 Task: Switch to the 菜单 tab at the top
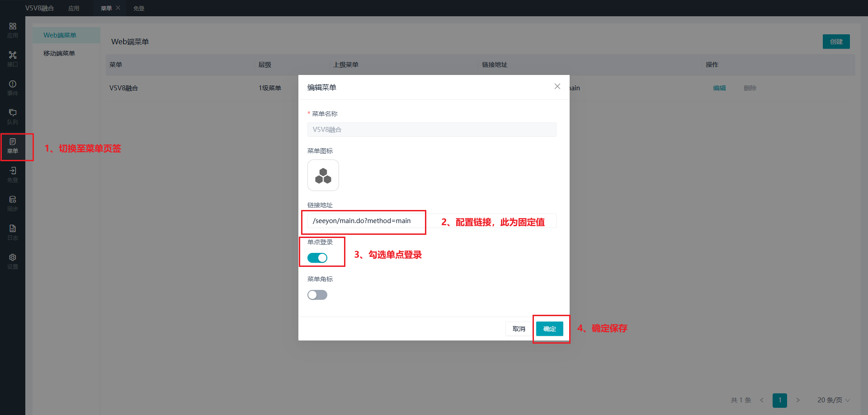(106, 8)
